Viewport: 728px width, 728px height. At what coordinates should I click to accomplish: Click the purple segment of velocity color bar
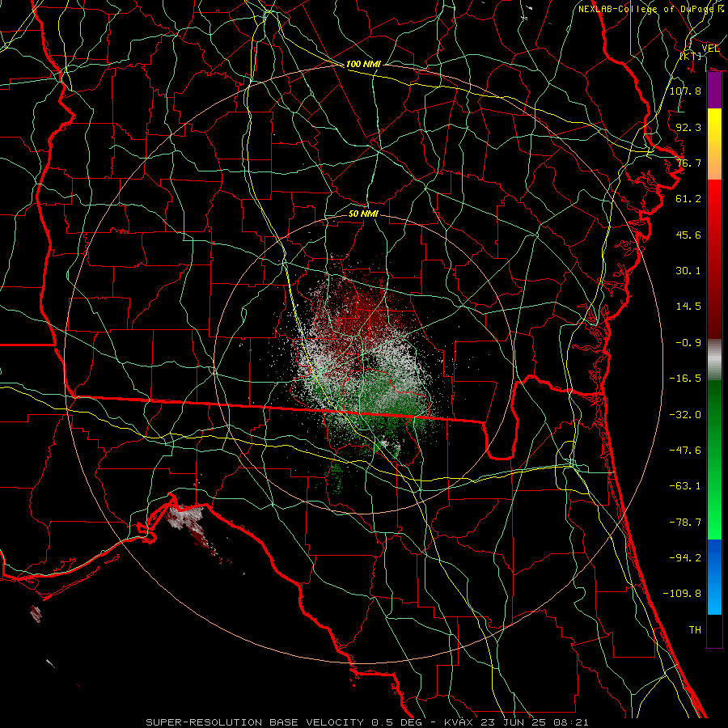point(714,91)
